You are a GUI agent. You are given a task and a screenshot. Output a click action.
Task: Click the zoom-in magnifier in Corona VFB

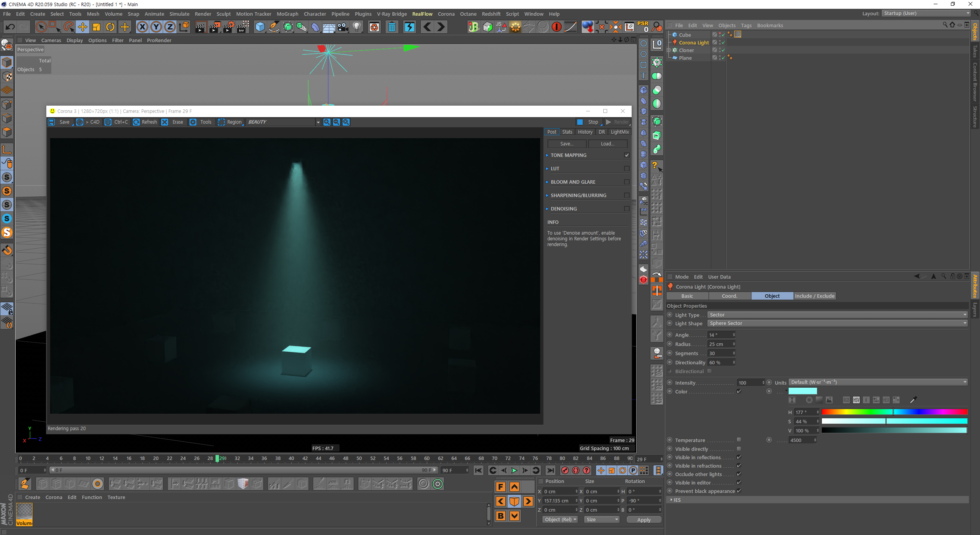[327, 122]
